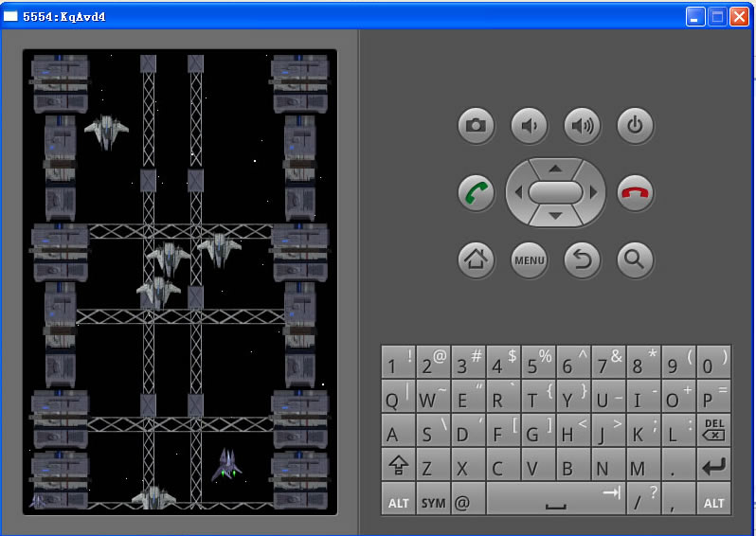Toggle the left ALT key
This screenshot has height=536, width=756.
pyautogui.click(x=399, y=500)
